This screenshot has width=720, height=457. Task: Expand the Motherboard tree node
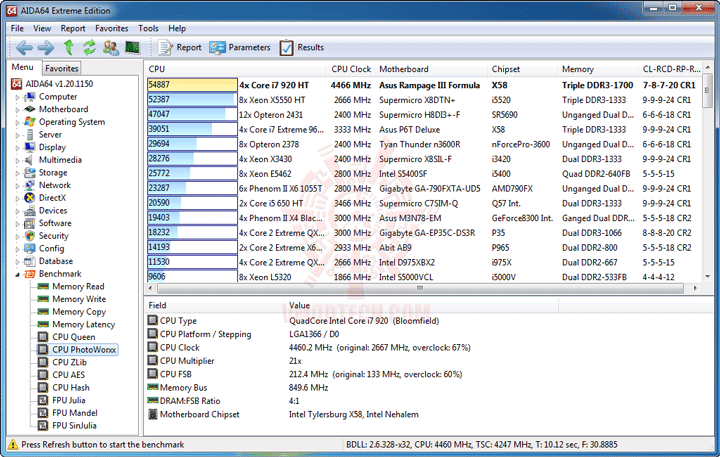tap(17, 110)
